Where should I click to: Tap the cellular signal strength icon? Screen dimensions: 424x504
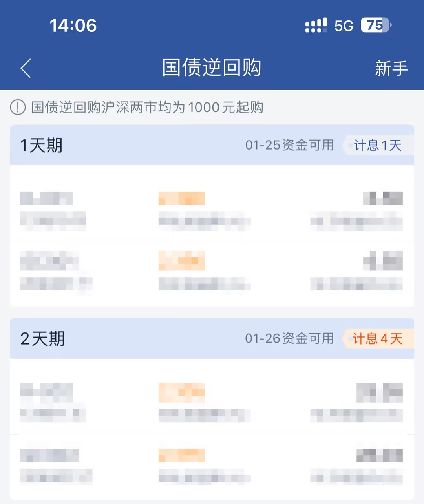pyautogui.click(x=316, y=26)
